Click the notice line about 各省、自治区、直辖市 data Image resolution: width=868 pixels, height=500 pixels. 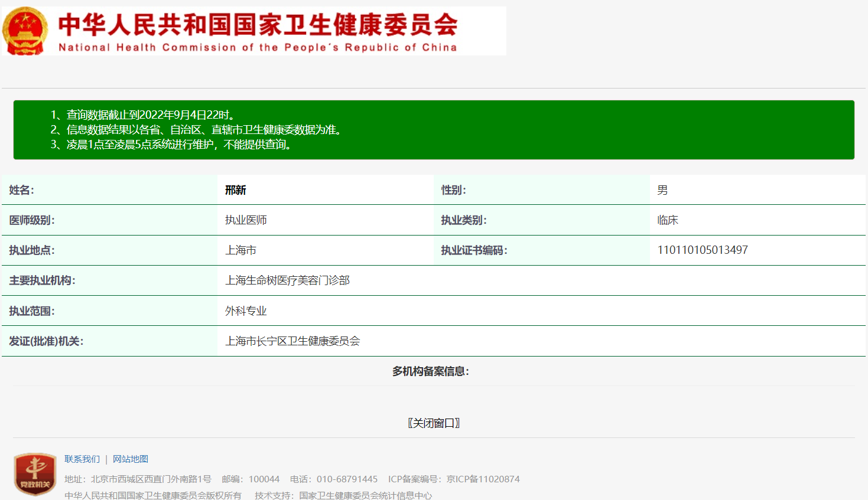(x=196, y=130)
